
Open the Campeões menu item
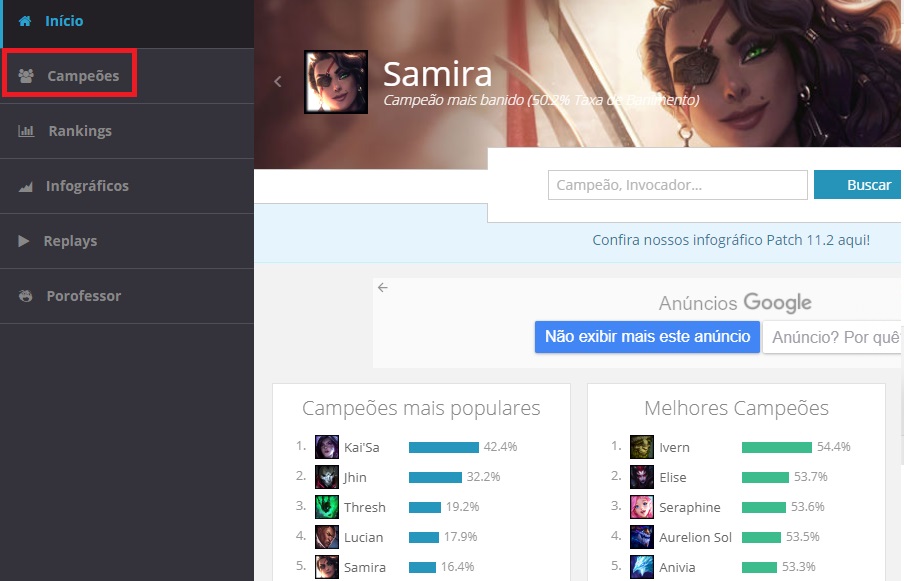tap(127, 76)
